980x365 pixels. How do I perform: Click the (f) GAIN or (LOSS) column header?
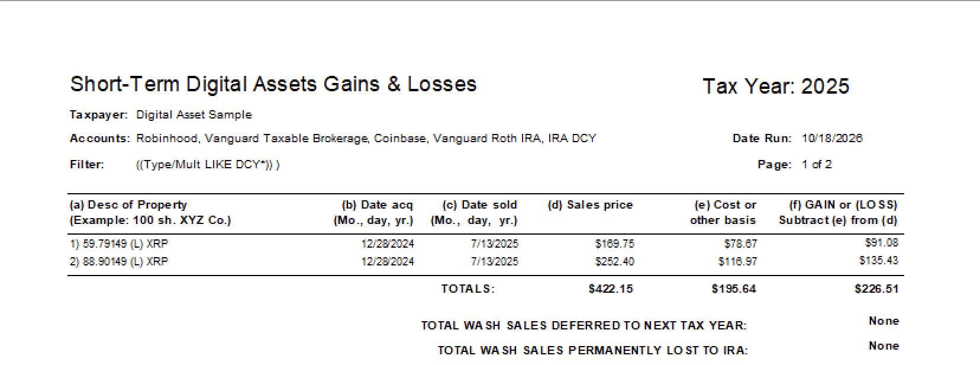pyautogui.click(x=838, y=213)
